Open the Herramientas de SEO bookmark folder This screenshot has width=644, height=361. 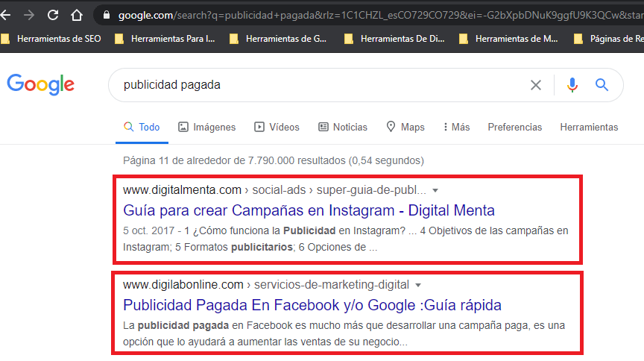51,39
